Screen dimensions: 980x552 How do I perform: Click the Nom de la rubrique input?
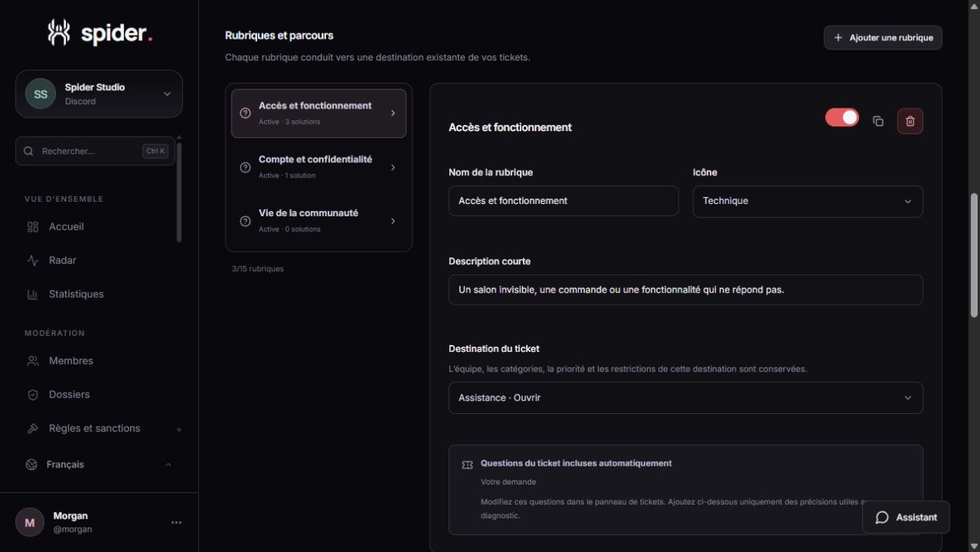click(563, 201)
